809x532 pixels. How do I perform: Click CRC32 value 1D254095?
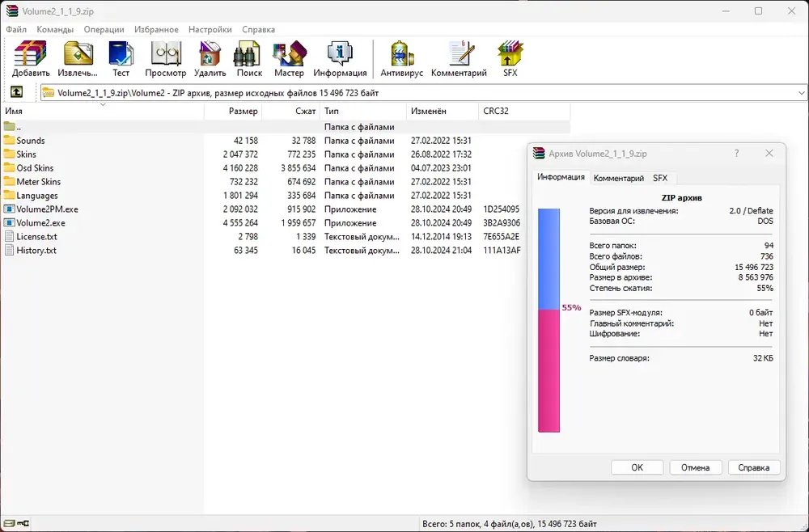pos(501,209)
